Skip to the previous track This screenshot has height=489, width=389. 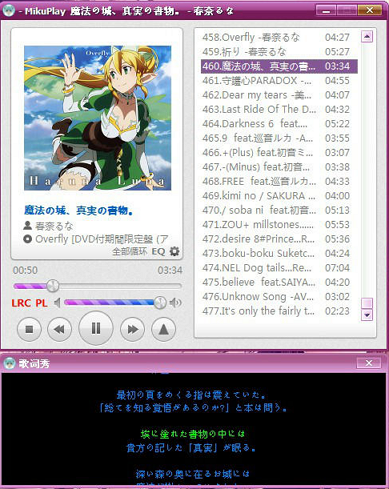tap(59, 329)
